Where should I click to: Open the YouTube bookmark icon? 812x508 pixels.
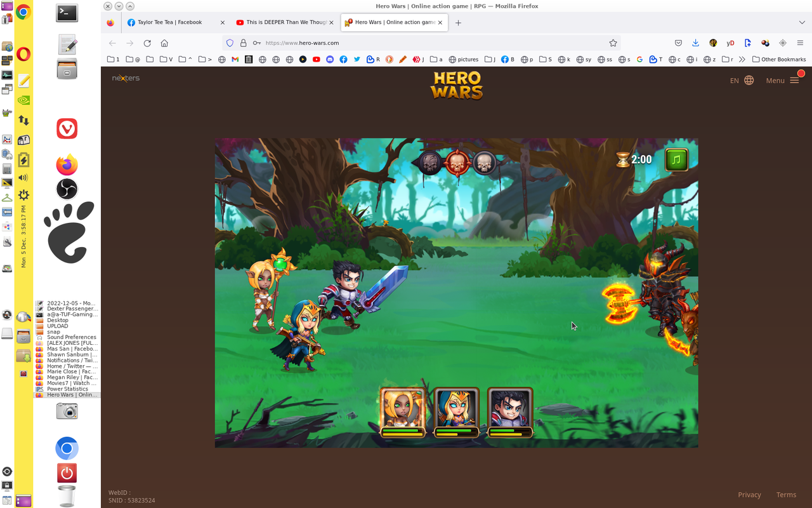click(316, 60)
